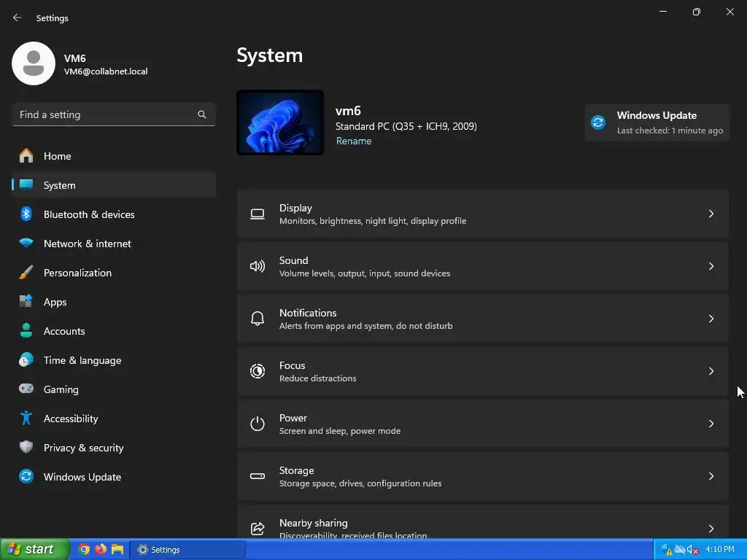The height and width of the screenshot is (560, 747).
Task: Click the Time & language label
Action: pyautogui.click(x=82, y=360)
